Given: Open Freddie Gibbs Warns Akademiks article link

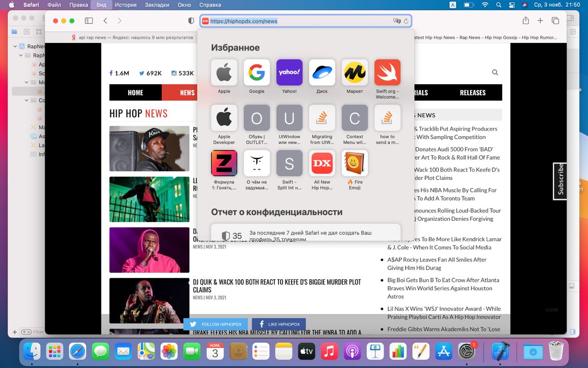Looking at the screenshot, I should (x=444, y=329).
